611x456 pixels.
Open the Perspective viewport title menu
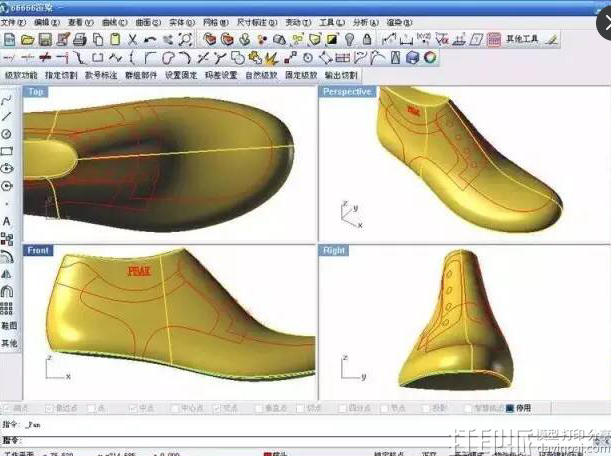click(x=346, y=91)
